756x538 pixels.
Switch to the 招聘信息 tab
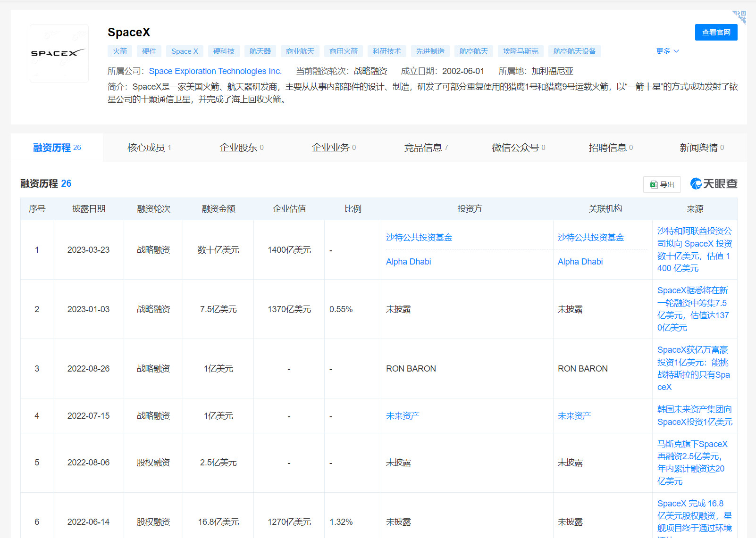tap(610, 148)
